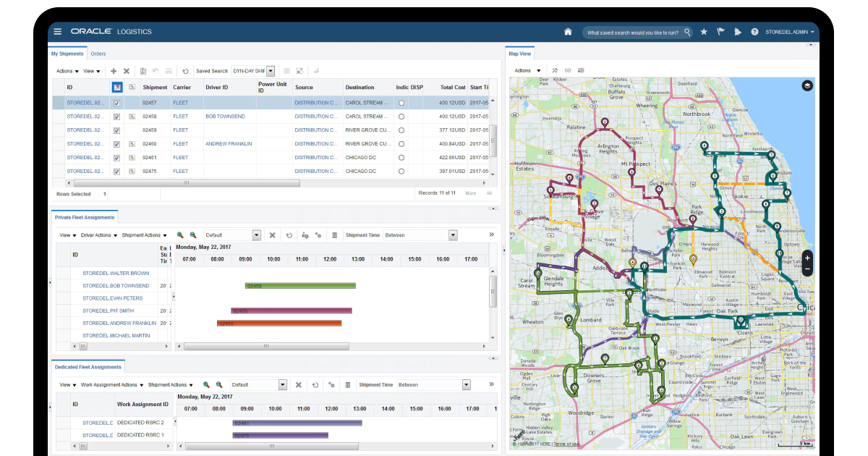Refresh the My Shipments table
868x456 pixels.
[x=185, y=71]
